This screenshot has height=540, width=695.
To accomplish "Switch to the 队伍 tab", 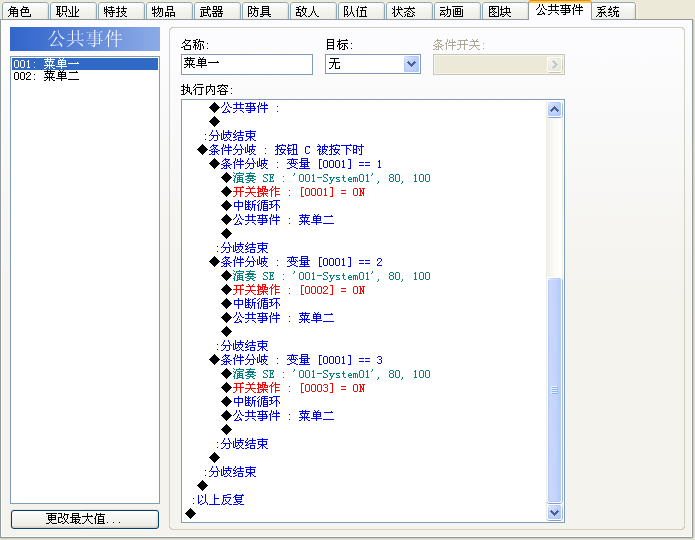I will pos(360,11).
